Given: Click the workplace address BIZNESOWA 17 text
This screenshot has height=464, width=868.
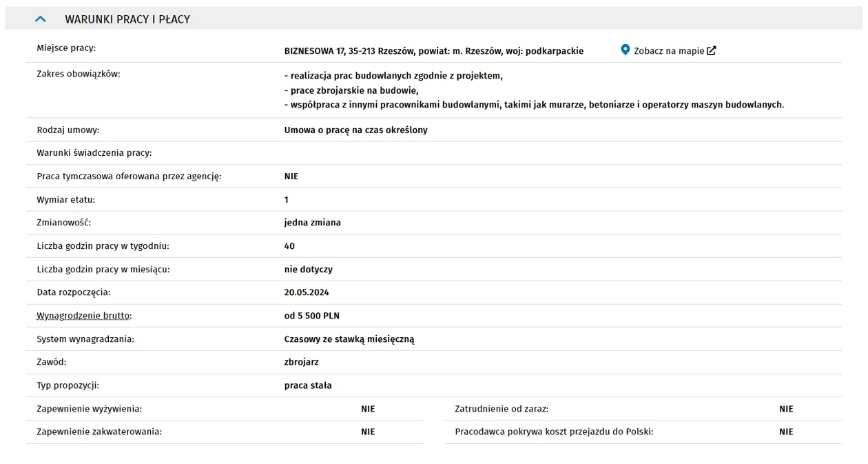Looking at the screenshot, I should point(433,51).
